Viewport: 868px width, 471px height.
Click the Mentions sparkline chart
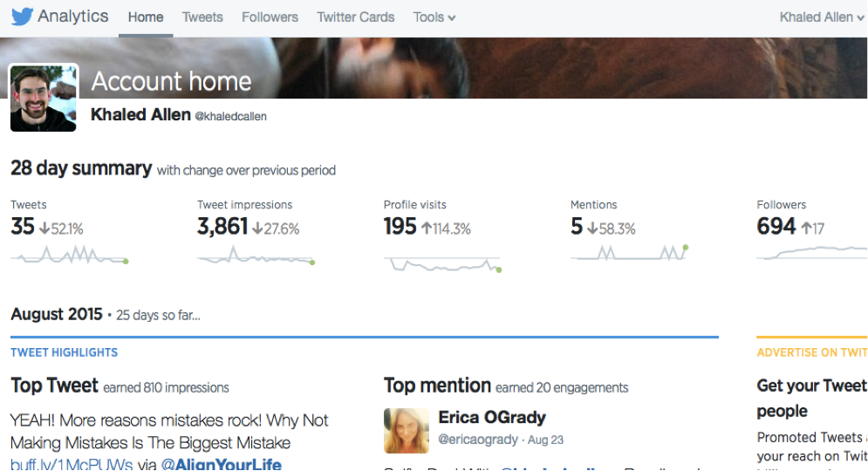tap(630, 252)
